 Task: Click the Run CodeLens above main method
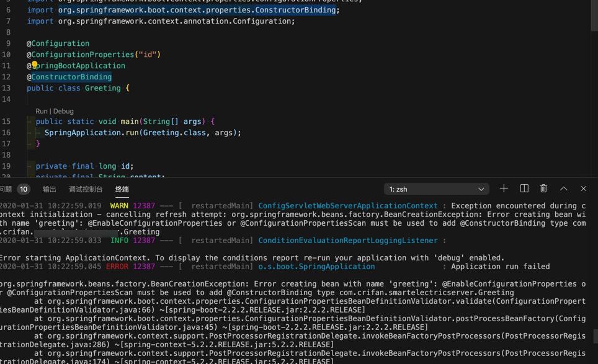41,111
